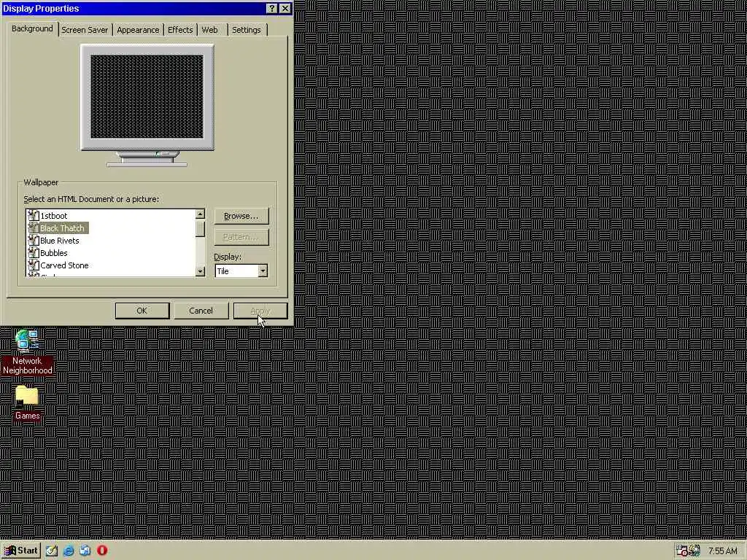Click the Cancel button

[x=201, y=311]
